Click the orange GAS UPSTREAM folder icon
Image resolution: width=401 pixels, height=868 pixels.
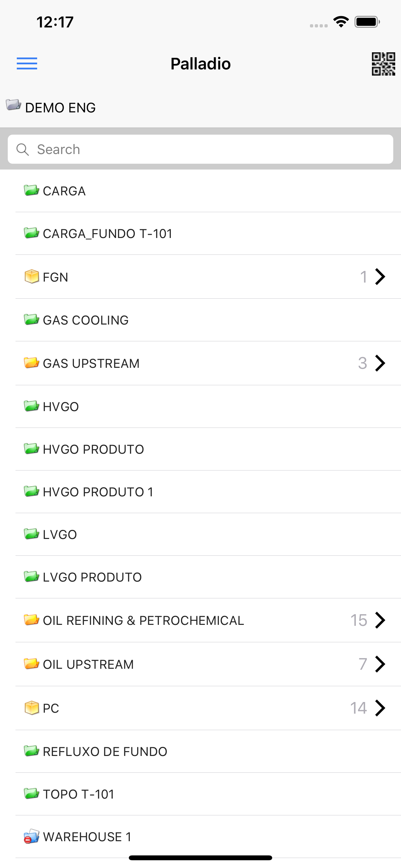32,363
